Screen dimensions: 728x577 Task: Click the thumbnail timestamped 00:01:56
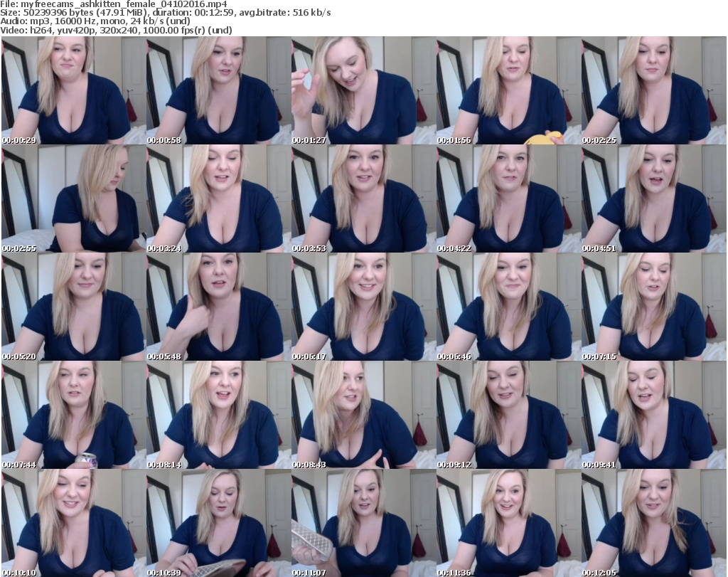509,90
